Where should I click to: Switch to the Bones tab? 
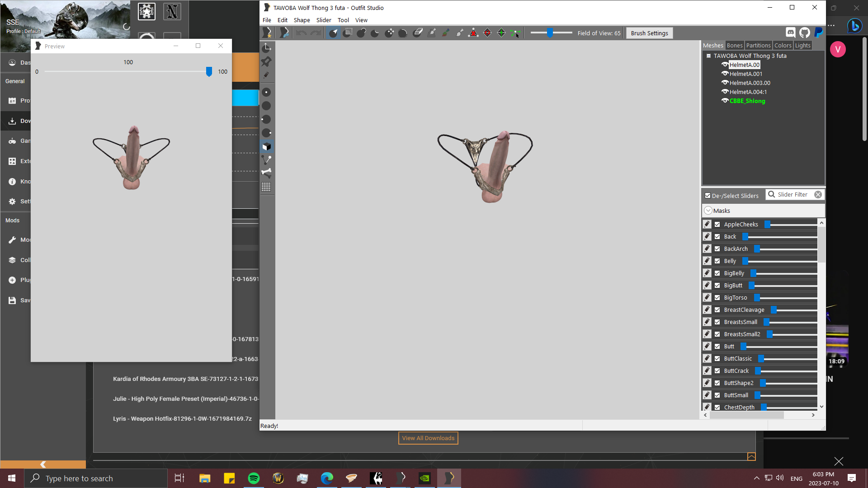[735, 45]
